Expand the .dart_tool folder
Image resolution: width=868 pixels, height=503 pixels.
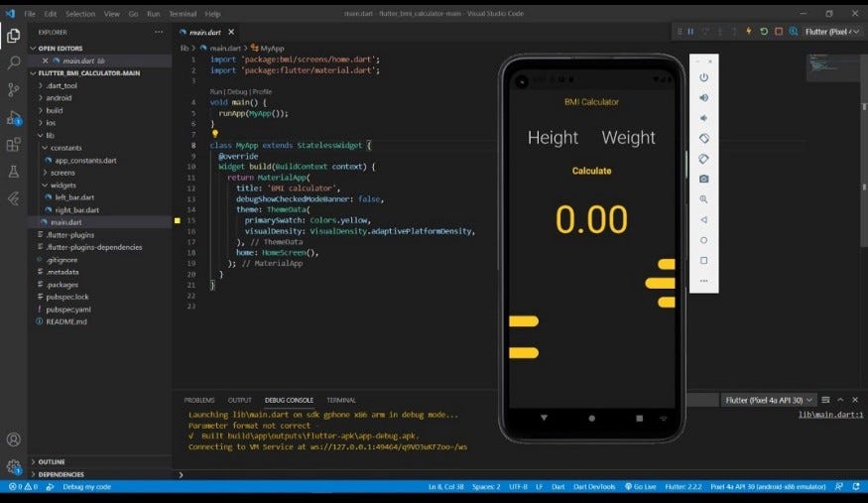(99, 85)
